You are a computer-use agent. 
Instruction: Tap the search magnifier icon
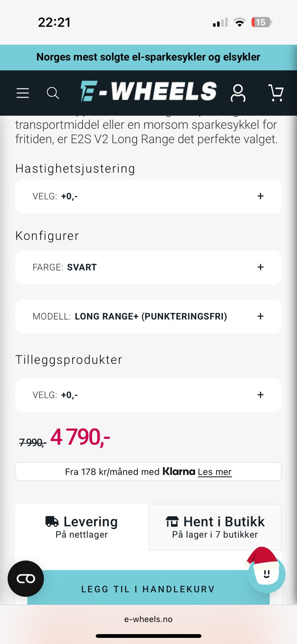[x=53, y=93]
